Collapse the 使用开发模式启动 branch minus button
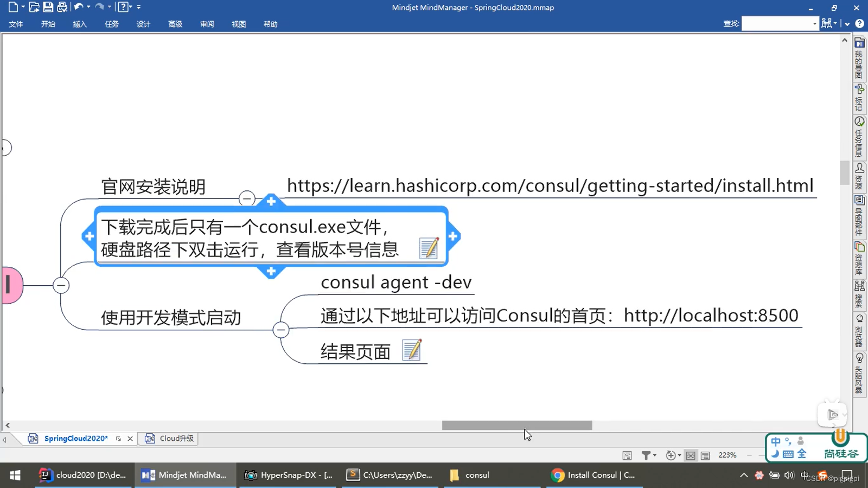The image size is (868, 488). (280, 330)
